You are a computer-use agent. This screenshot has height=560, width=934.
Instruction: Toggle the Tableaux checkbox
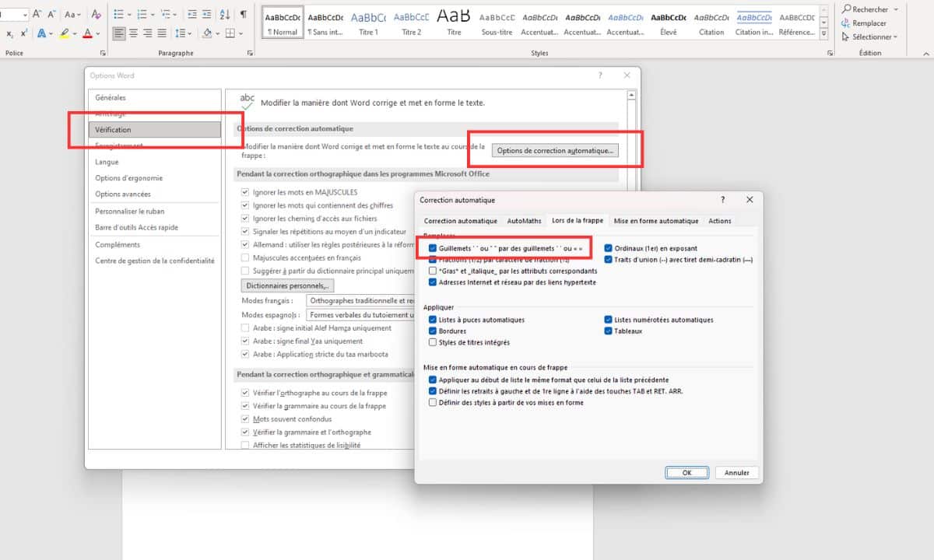tap(608, 331)
